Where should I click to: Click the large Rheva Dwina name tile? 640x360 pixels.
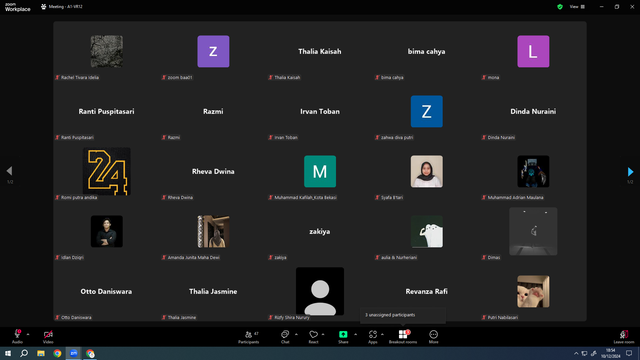click(x=213, y=171)
